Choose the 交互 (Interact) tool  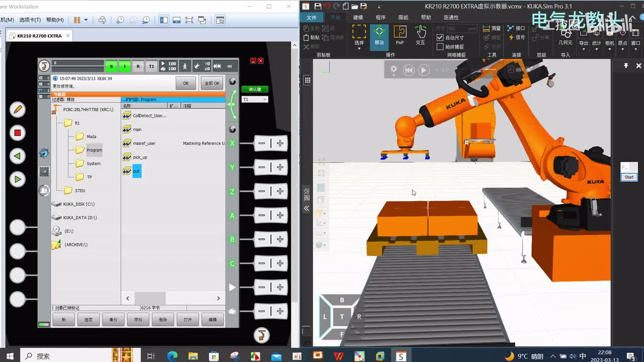(x=421, y=35)
